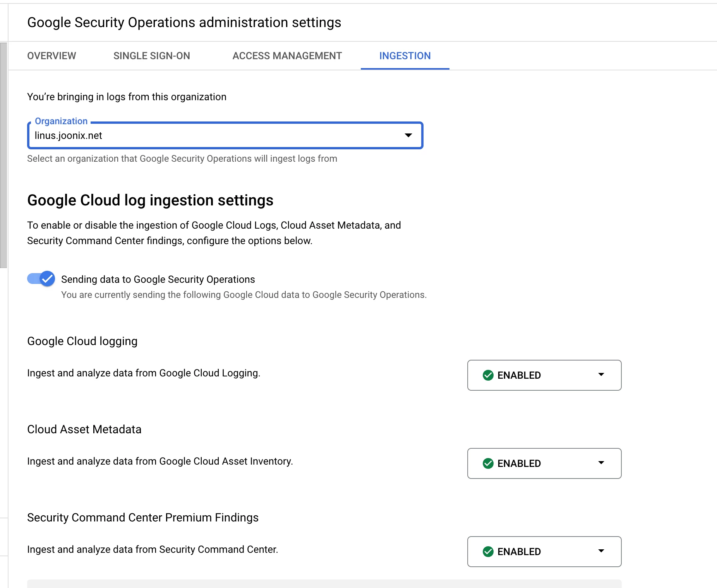Click 'Google Security Operations administration settings' title
This screenshot has height=588, width=717.
click(184, 22)
